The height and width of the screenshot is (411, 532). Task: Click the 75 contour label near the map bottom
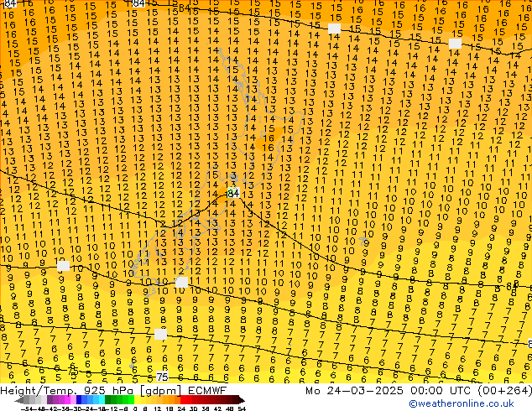click(x=162, y=377)
